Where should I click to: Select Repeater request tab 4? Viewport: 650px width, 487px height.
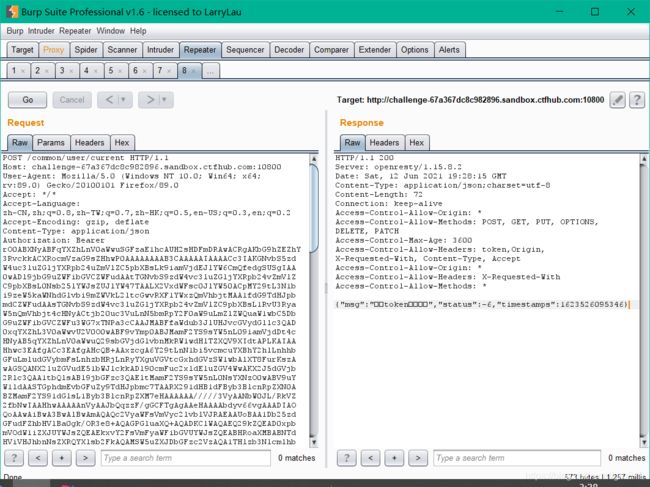86,71
